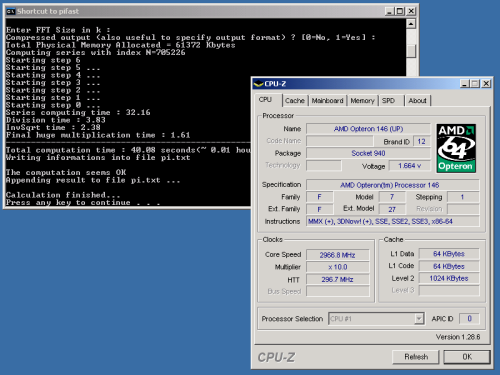This screenshot has height=375, width=500.
Task: Click the console scrollbar up arrow
Action: (x=411, y=24)
